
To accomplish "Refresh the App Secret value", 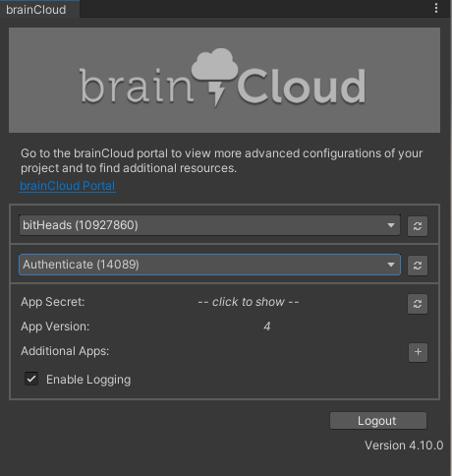I will pyautogui.click(x=418, y=304).
